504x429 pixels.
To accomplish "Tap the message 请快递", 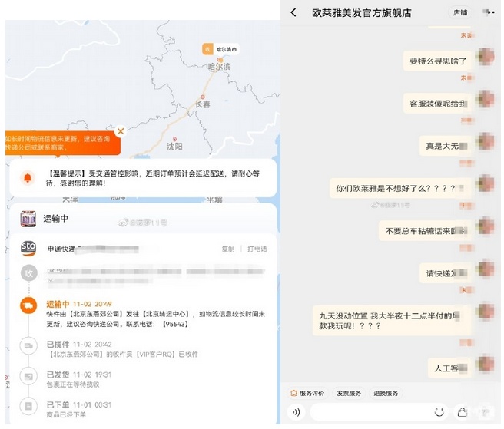I will click(x=446, y=273).
